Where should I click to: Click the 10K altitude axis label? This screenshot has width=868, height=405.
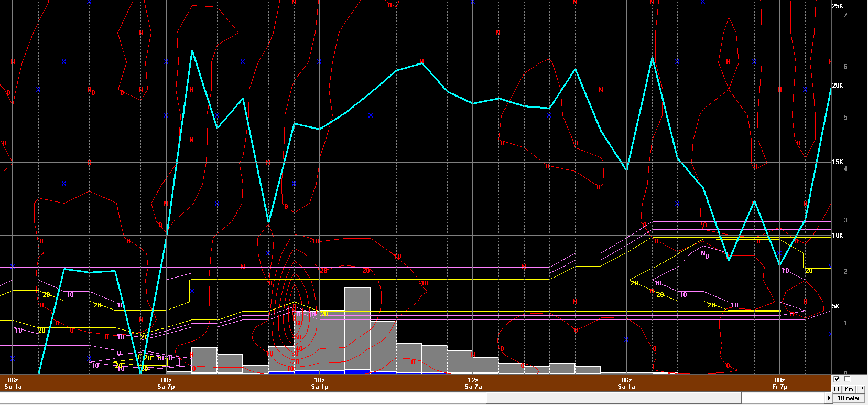[x=838, y=236]
